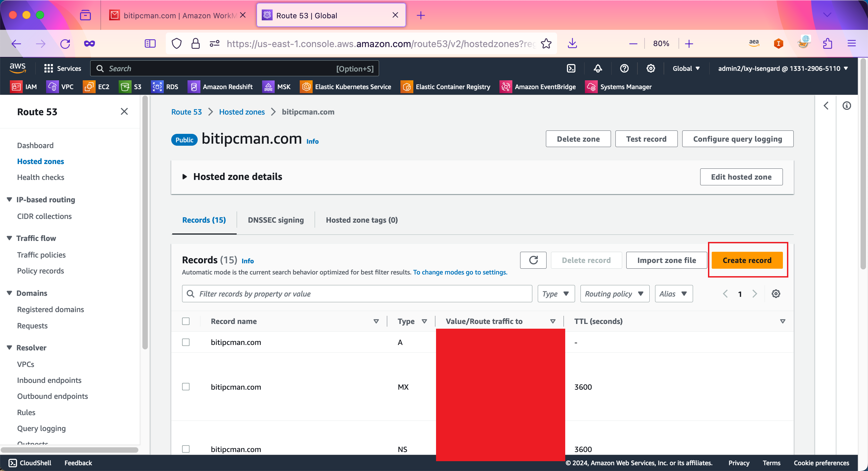Bookmark this page with the star
This screenshot has height=471, width=868.
click(546, 43)
